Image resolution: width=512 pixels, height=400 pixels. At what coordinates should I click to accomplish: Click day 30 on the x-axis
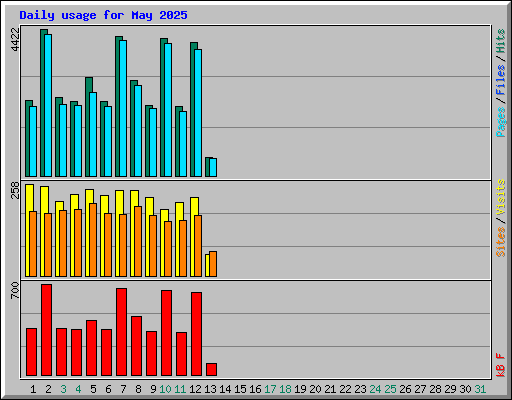tap(465, 389)
